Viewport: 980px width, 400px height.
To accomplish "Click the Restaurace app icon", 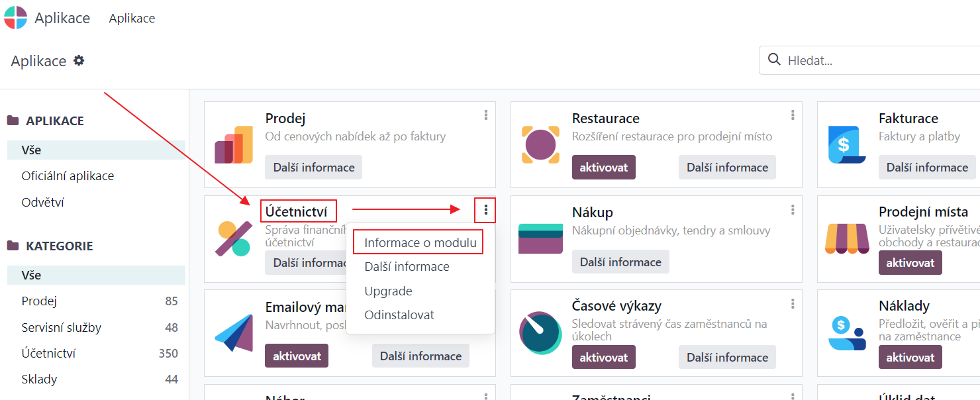I will (x=540, y=145).
